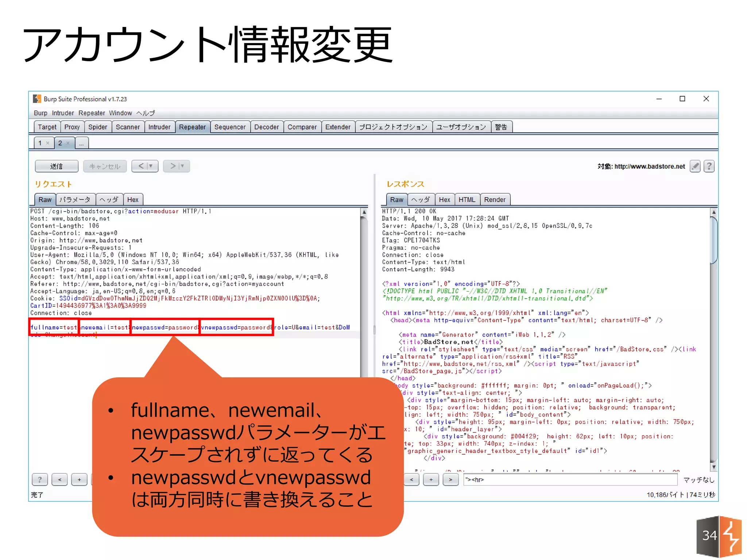
Task: Close Repeater tab 2
Action: [68, 143]
